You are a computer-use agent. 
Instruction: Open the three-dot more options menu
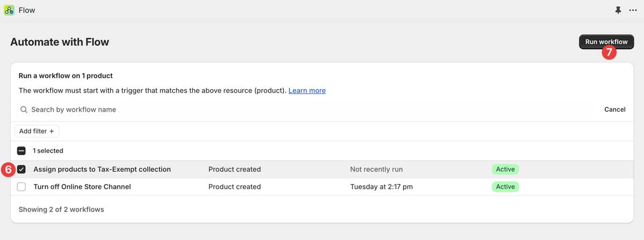pyautogui.click(x=633, y=10)
